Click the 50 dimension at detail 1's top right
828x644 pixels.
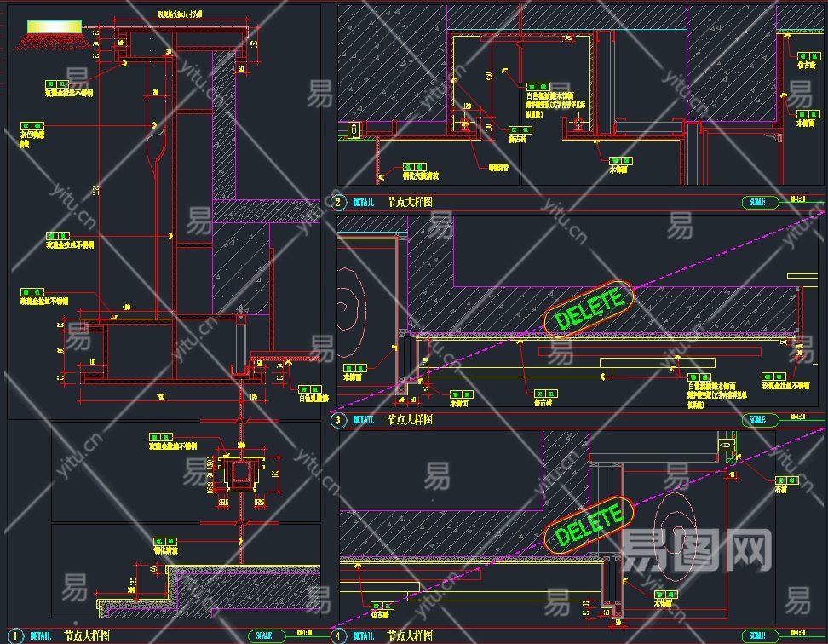pyautogui.click(x=241, y=69)
